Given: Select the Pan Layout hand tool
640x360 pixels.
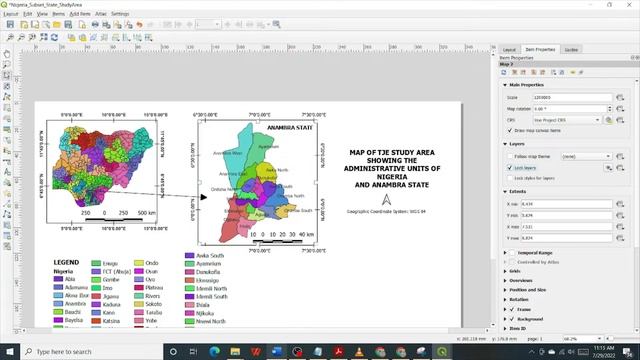Looking at the screenshot, I should coord(7,54).
